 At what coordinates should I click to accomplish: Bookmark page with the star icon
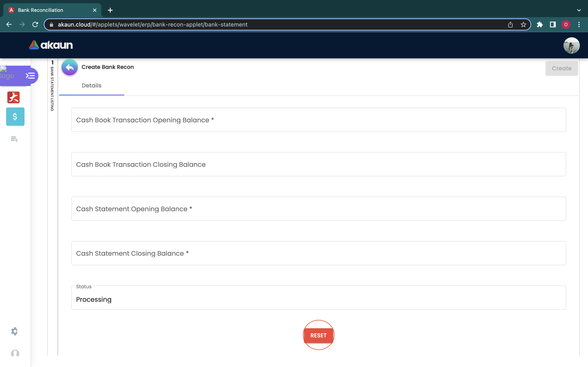tap(523, 24)
